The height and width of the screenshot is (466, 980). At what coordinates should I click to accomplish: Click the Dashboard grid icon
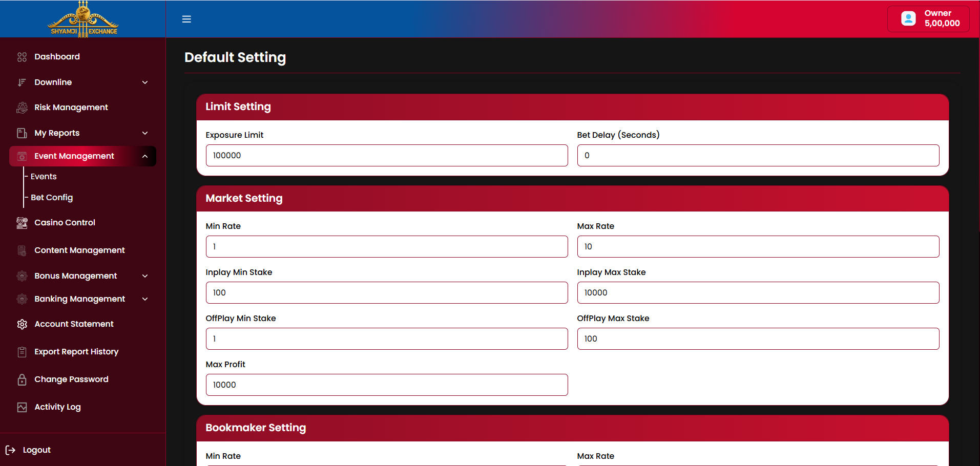pos(22,57)
